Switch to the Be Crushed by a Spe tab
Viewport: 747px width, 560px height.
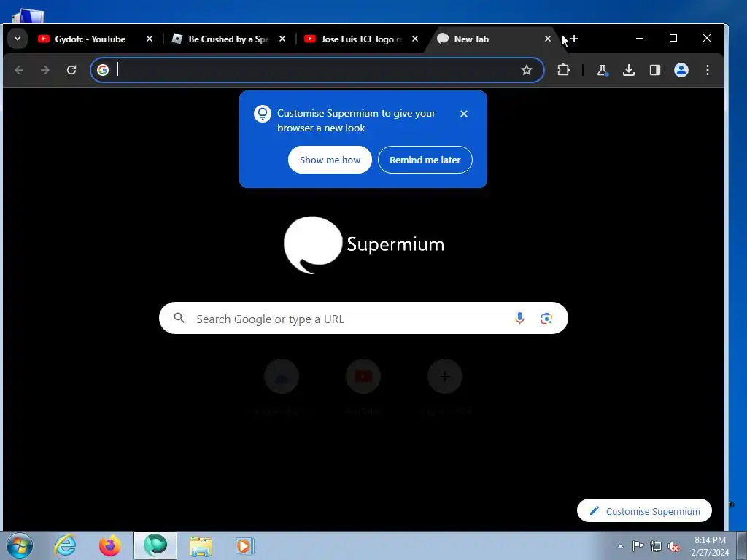[229, 39]
